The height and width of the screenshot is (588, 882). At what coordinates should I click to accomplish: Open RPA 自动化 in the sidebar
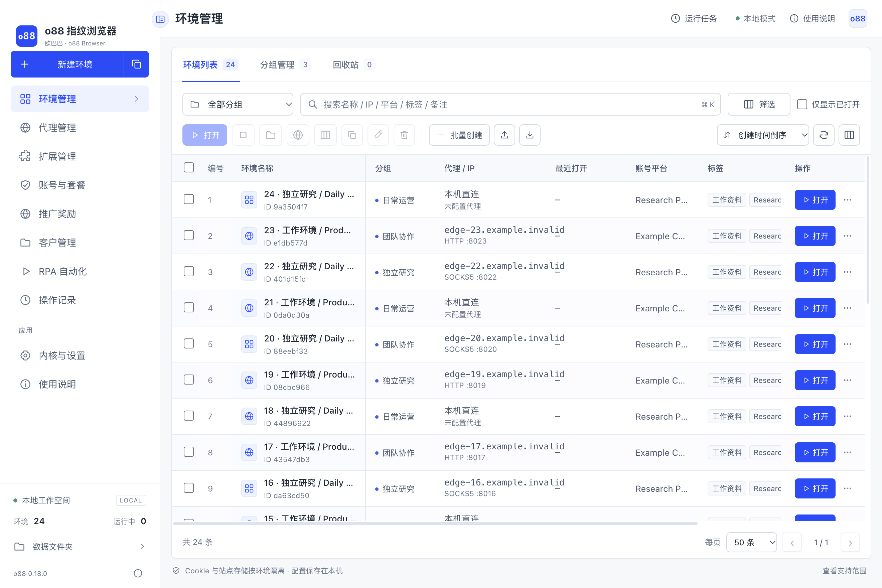(x=80, y=271)
